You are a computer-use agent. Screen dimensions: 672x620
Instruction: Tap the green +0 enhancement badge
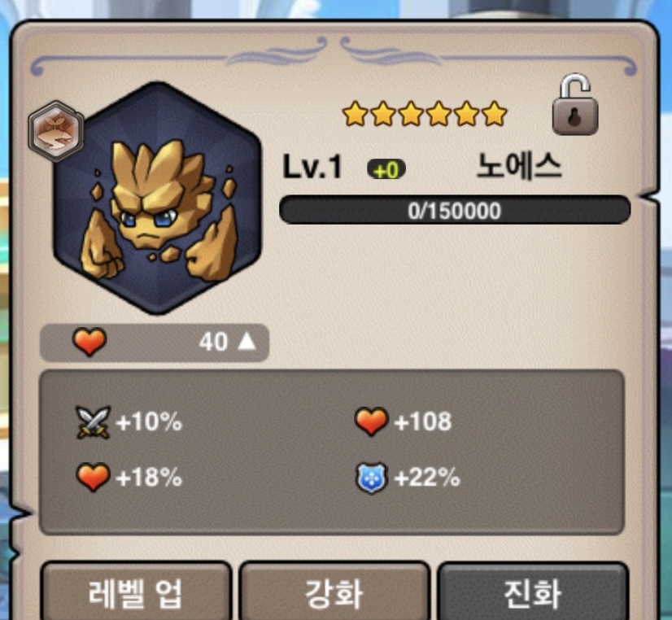(x=386, y=170)
